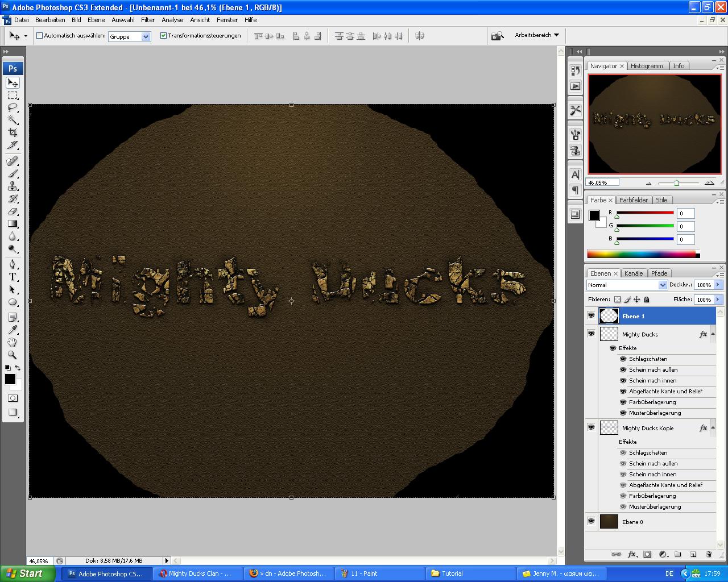The height and width of the screenshot is (582, 728).
Task: Select the Type tool
Action: (x=13, y=277)
